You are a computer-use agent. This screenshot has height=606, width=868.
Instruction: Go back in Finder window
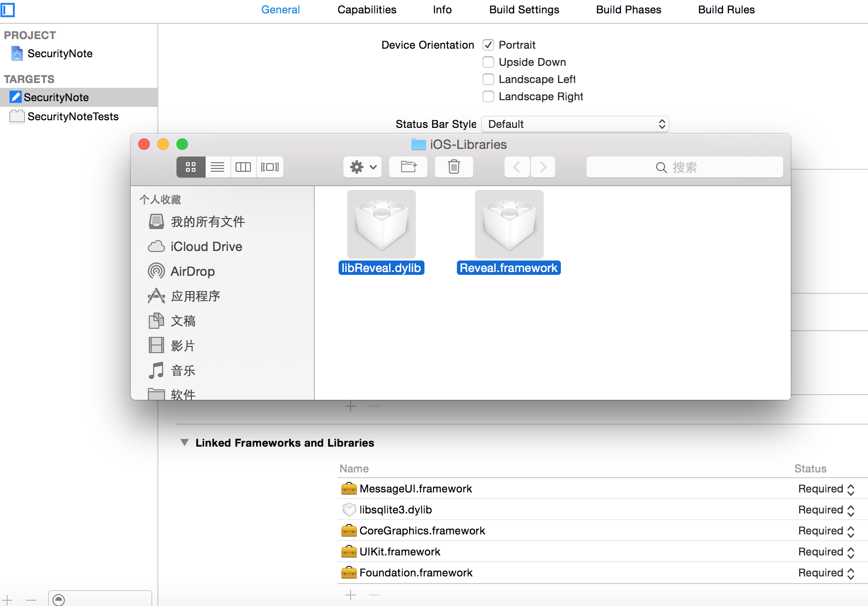(x=517, y=167)
